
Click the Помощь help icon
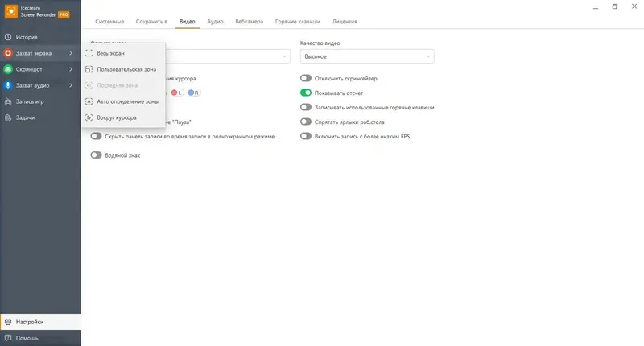coord(8,338)
